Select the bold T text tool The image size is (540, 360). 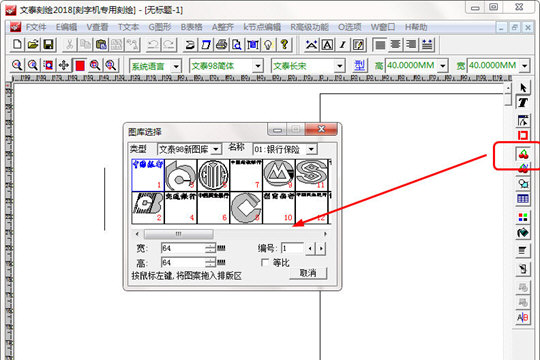click(523, 103)
